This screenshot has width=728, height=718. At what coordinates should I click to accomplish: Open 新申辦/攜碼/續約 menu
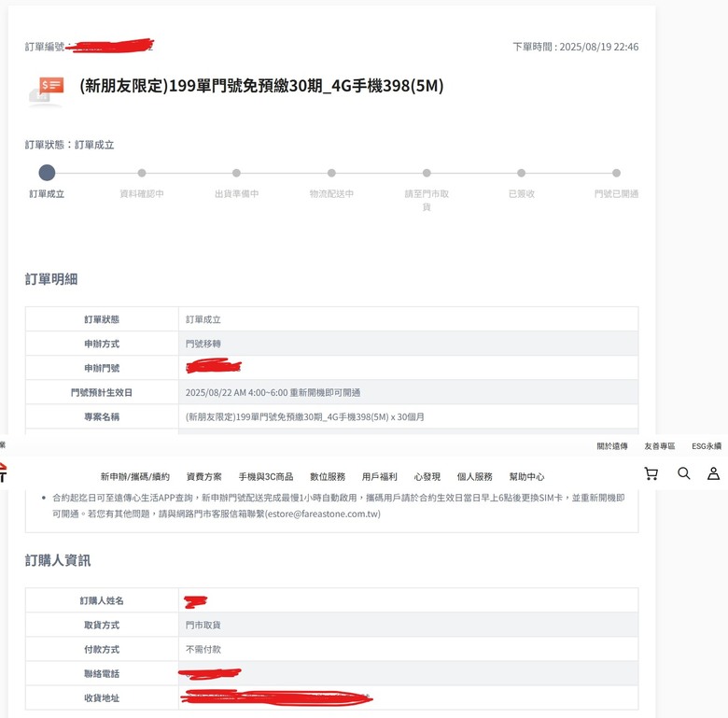pyautogui.click(x=134, y=476)
